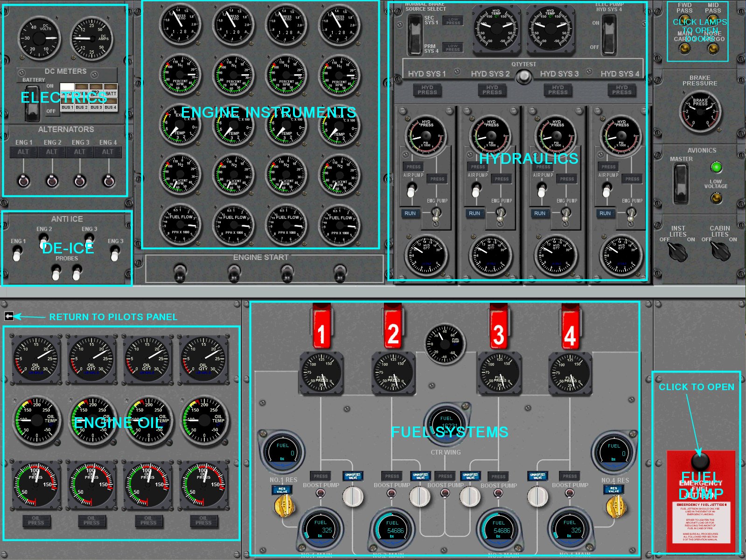The image size is (746, 560).
Task: Rotate the INST LITES knob
Action: pos(677,251)
